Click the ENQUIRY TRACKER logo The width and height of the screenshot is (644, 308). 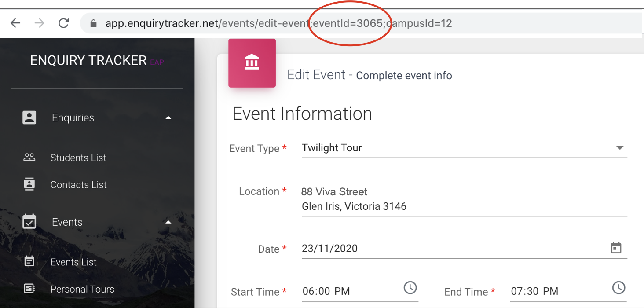pos(88,60)
